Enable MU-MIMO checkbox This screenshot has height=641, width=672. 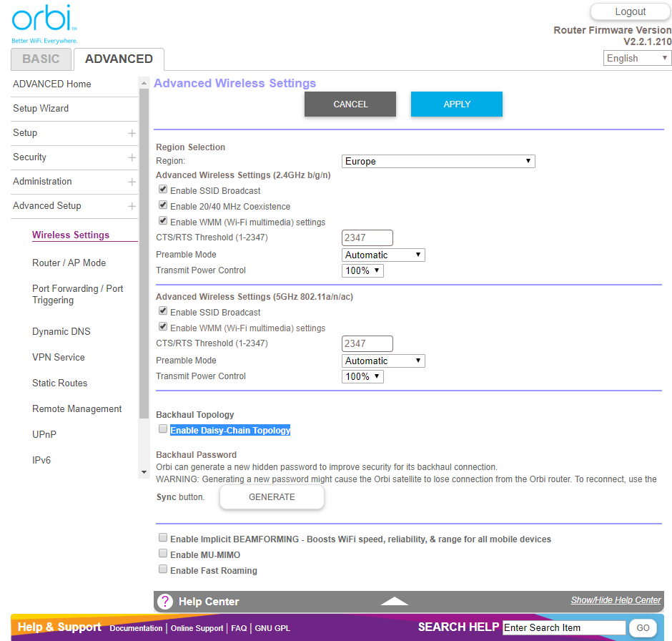pos(163,554)
